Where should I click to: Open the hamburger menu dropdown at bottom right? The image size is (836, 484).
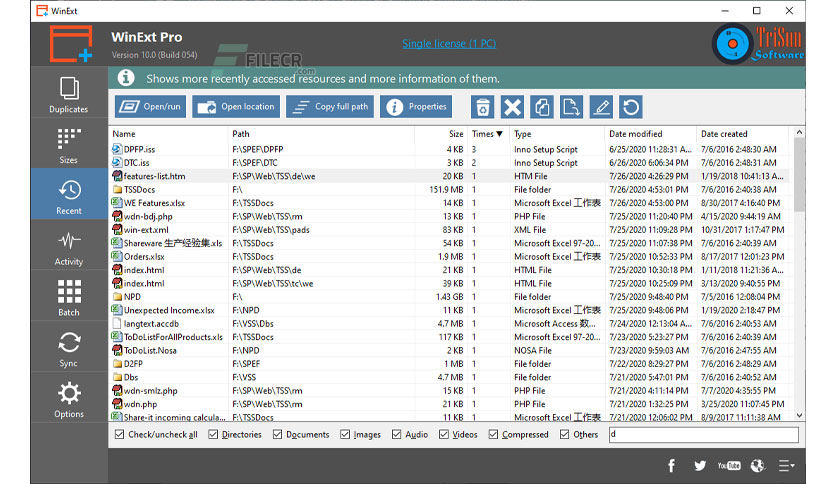click(786, 466)
